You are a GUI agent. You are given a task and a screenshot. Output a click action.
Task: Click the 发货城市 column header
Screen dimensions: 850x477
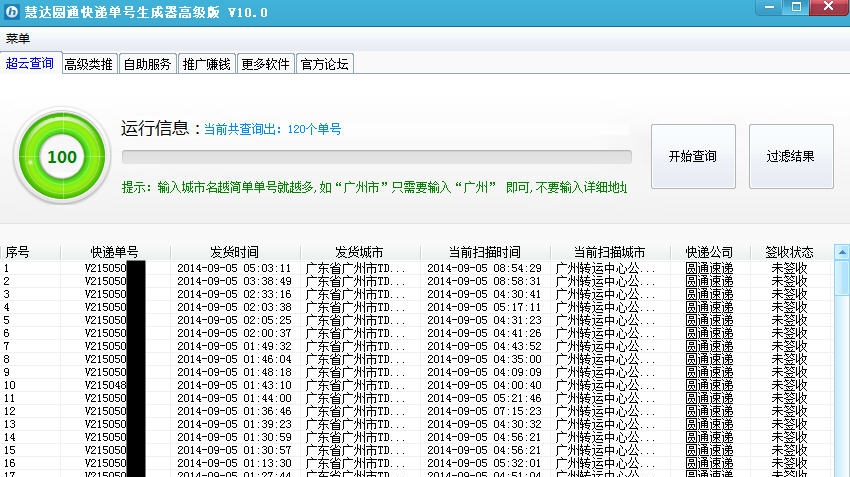point(359,252)
